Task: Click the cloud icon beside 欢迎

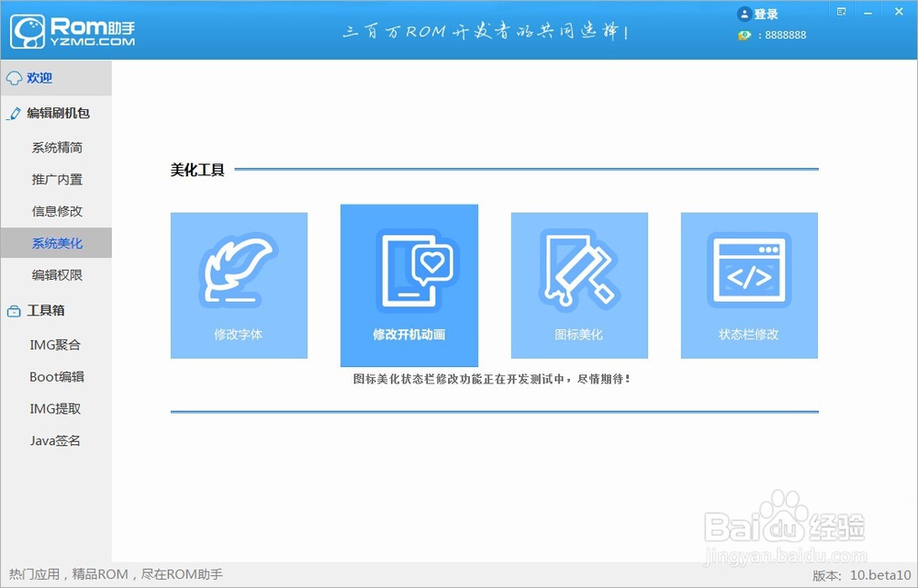Action: (12, 78)
